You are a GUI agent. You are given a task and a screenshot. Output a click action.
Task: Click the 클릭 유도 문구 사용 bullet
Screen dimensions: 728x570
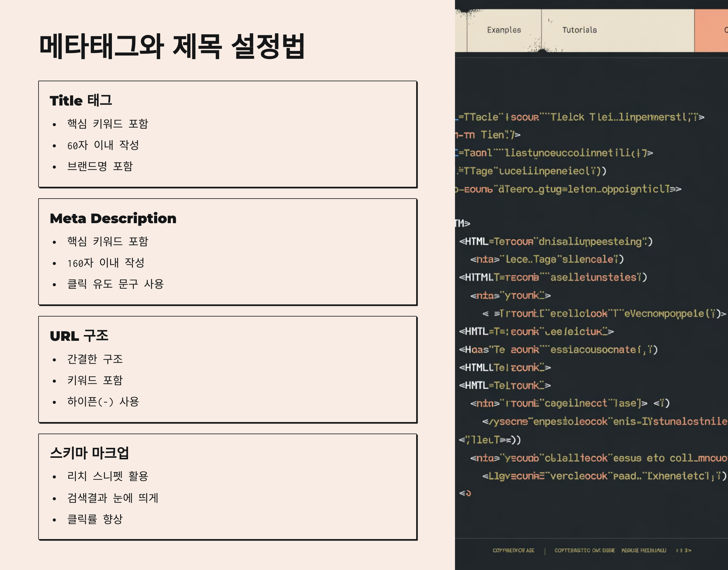click(x=115, y=284)
